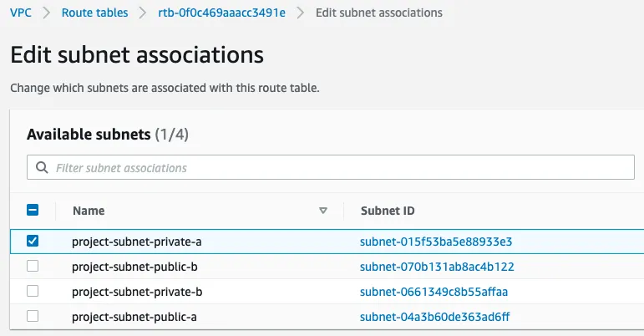Click the Available subnets (1/4) heading
This screenshot has height=336, width=644.
point(108,135)
